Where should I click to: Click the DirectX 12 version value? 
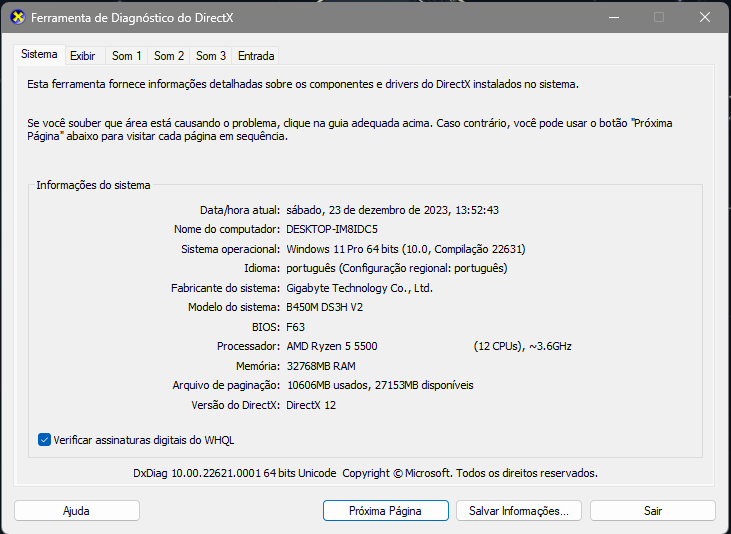pos(311,405)
